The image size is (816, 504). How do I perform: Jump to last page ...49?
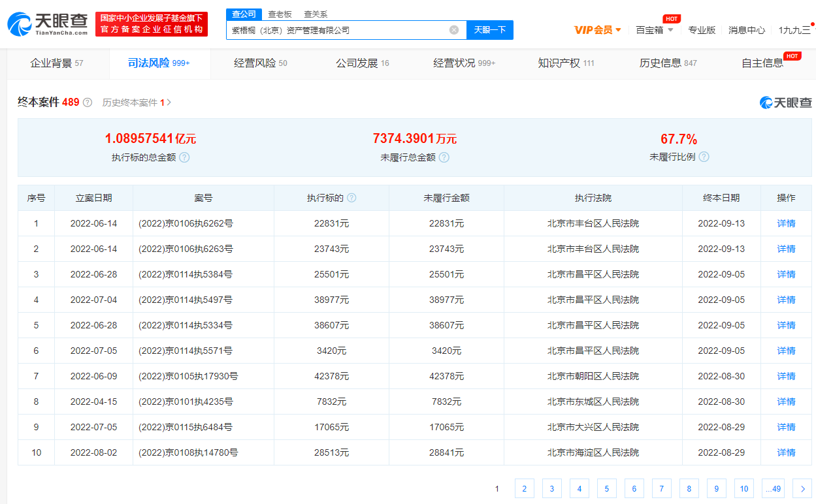[x=772, y=488]
